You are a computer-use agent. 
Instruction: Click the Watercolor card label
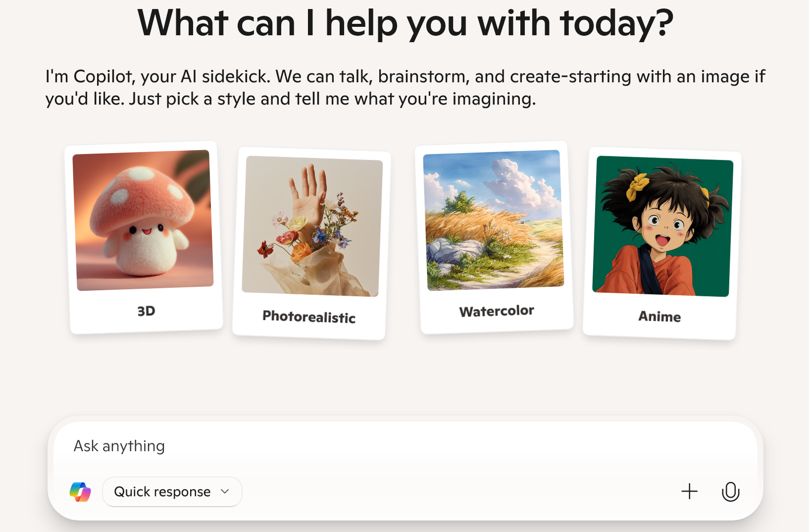tap(497, 311)
